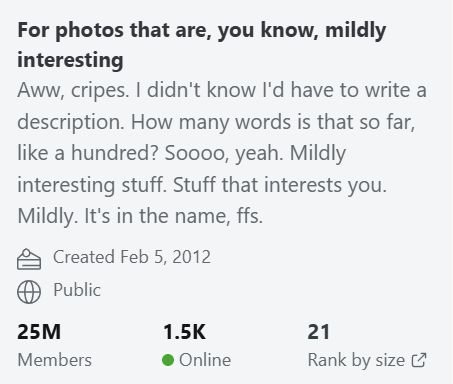
Task: Click the cake day icon
Action: point(29,259)
